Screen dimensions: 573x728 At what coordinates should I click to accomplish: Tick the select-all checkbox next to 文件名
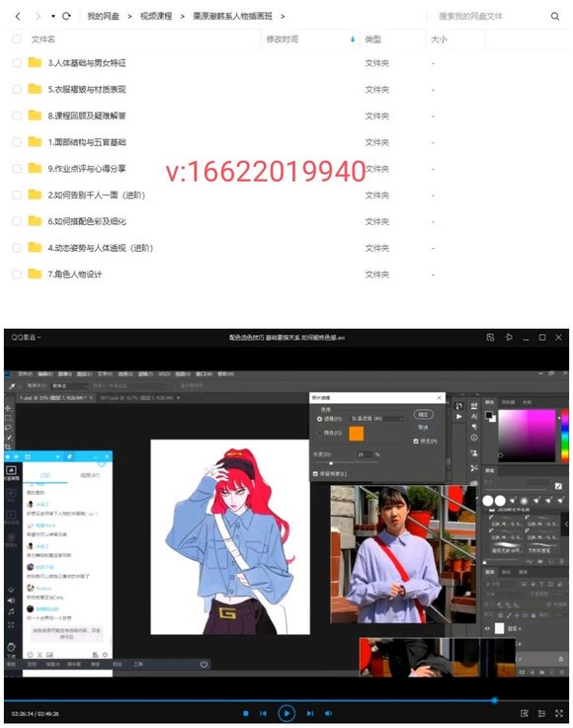click(17, 39)
